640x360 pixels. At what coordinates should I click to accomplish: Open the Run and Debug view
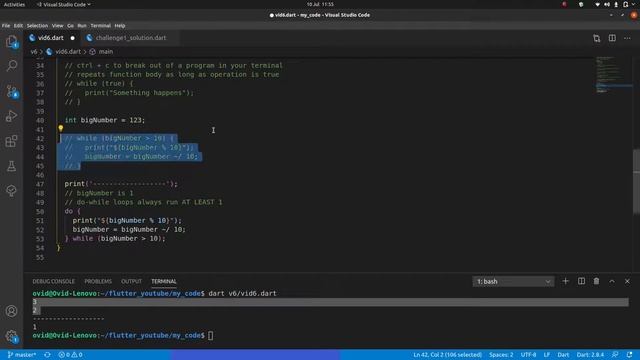11,116
